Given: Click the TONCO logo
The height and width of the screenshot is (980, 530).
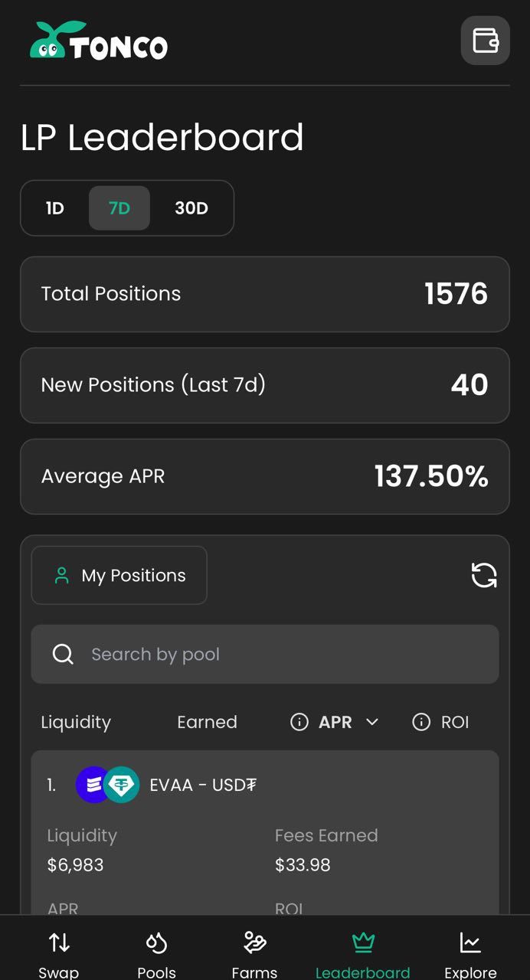Looking at the screenshot, I should point(99,41).
